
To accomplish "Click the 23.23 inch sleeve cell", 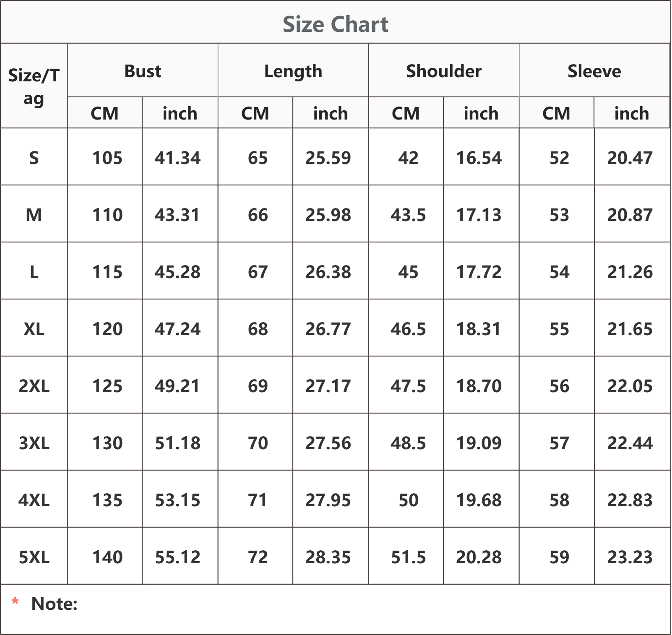I will click(x=630, y=557).
